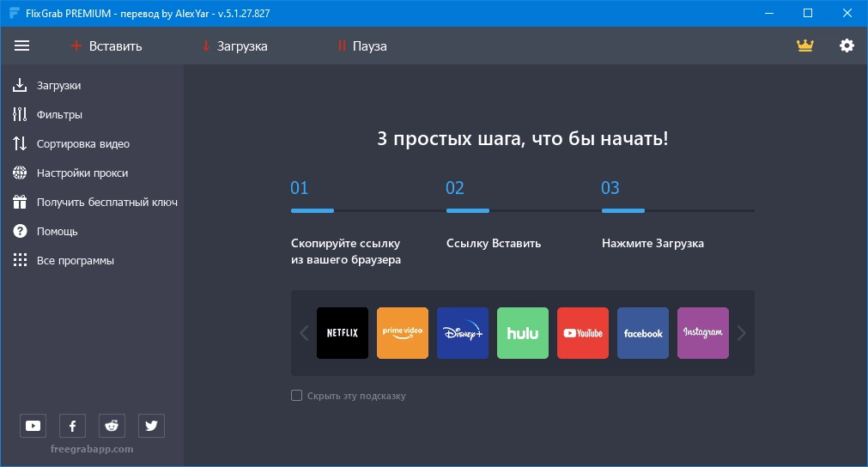Screen dimensions: 868x467
Task: Click the heading 3 простых шага
Action: [523, 138]
